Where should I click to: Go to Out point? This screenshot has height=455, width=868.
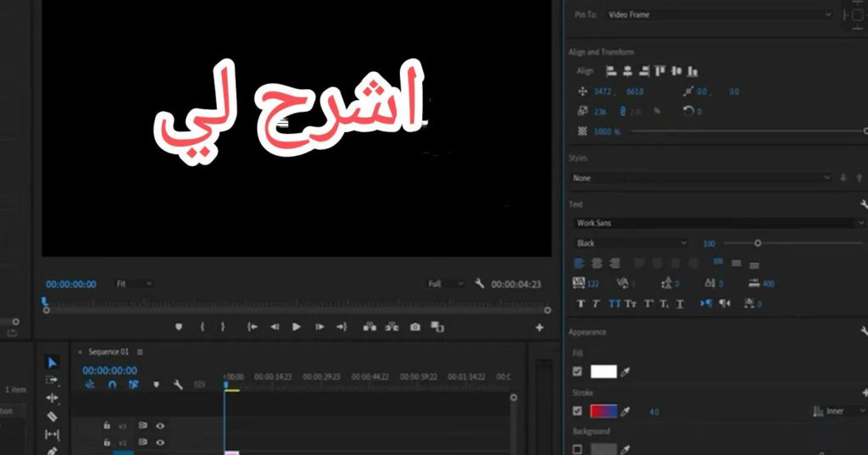pyautogui.click(x=342, y=327)
